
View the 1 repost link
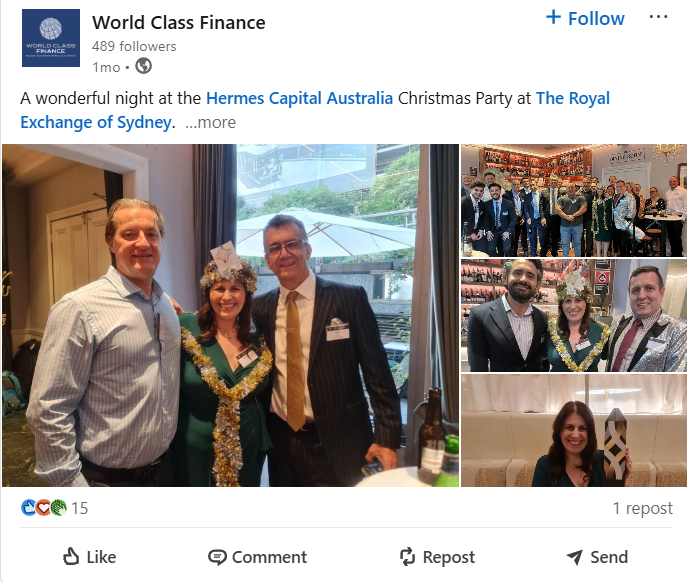coord(642,508)
